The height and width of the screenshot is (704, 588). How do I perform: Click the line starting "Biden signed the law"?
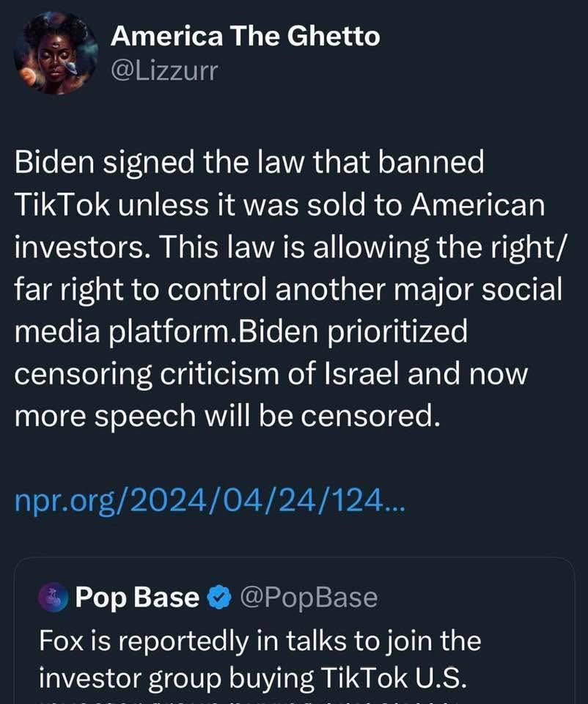tap(249, 163)
